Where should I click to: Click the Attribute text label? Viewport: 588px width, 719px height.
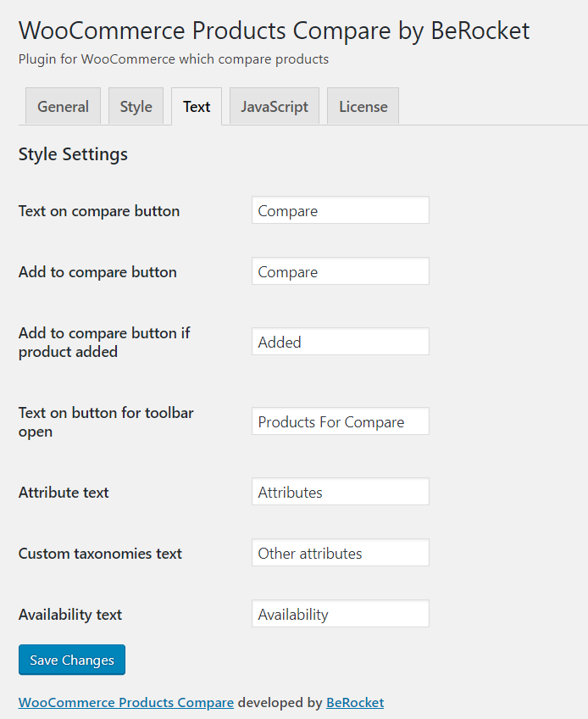coord(64,493)
